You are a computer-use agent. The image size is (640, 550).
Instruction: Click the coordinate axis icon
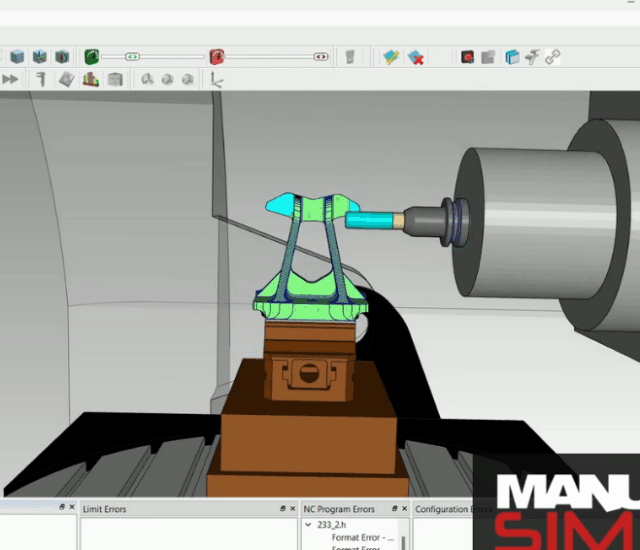pos(218,80)
